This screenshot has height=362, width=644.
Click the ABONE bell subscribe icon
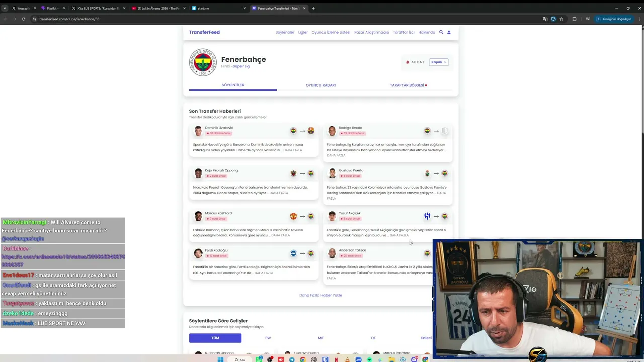click(x=408, y=62)
